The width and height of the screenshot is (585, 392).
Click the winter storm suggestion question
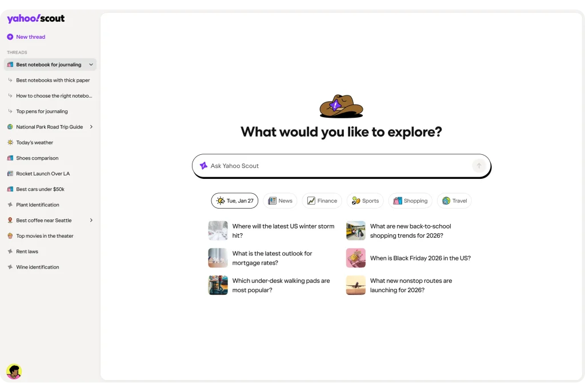(x=283, y=231)
